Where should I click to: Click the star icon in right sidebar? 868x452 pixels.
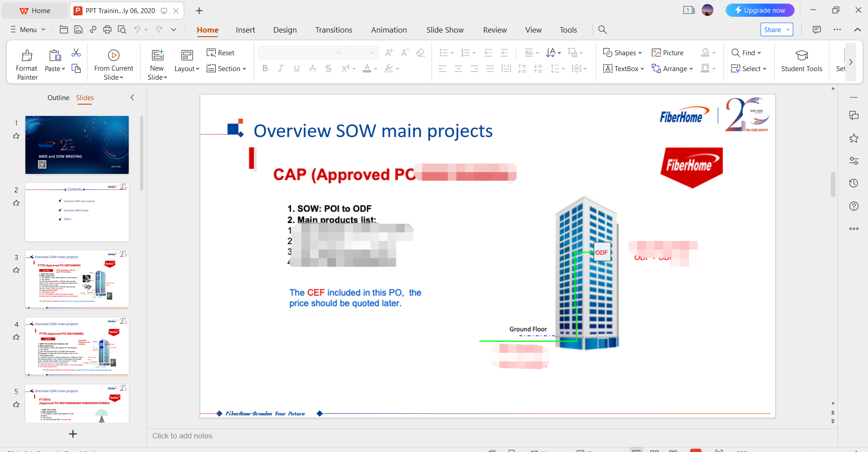pyautogui.click(x=854, y=138)
